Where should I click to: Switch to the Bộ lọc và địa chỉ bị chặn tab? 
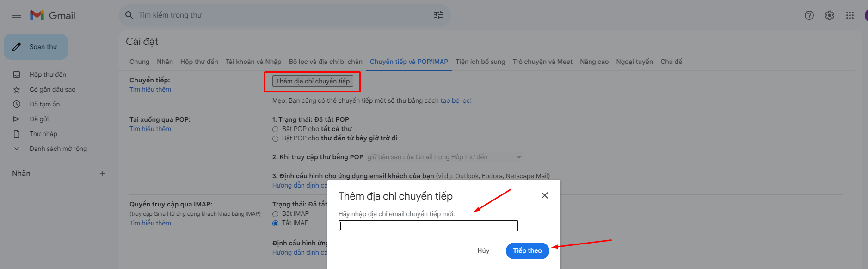[x=326, y=62]
